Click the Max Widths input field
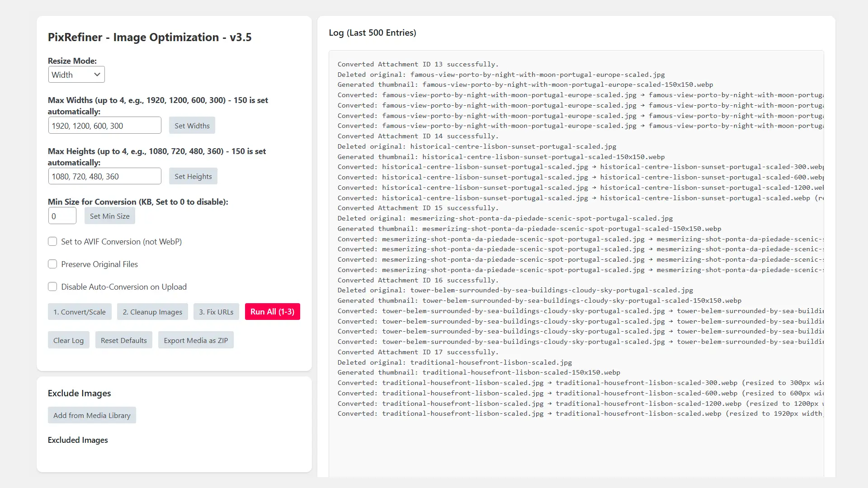This screenshot has width=868, height=488. pyautogui.click(x=104, y=126)
